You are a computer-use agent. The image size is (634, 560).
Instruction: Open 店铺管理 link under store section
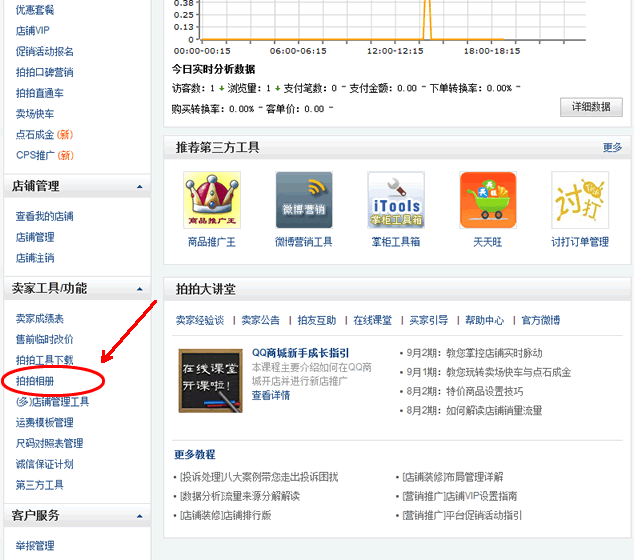coord(35,237)
